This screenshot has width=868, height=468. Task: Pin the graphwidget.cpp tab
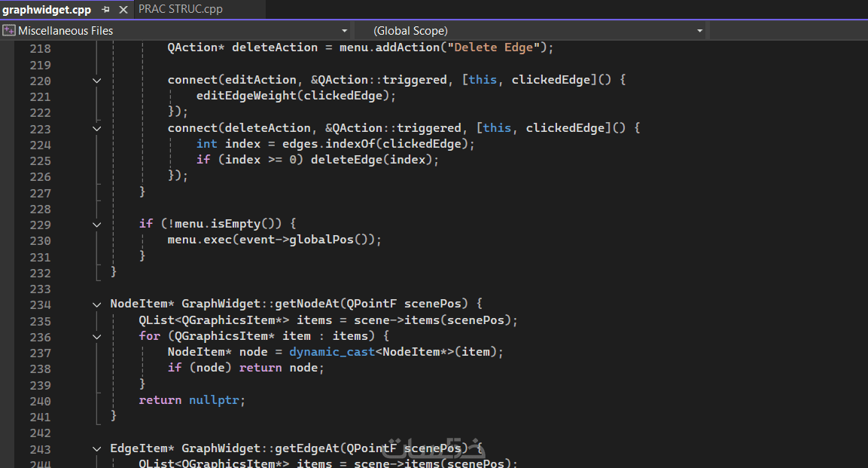[105, 9]
